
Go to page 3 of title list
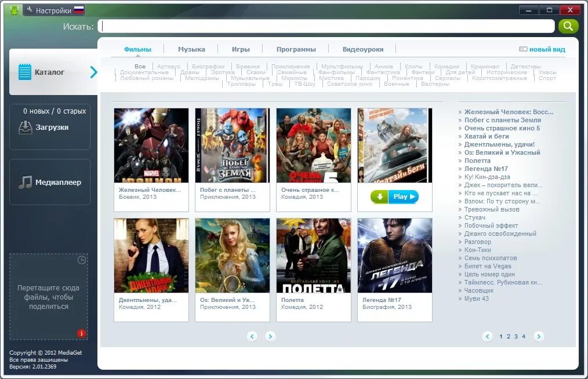click(516, 337)
